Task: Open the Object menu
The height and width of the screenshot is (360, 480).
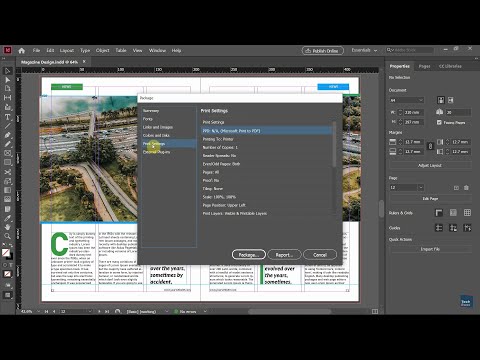Action: tap(102, 50)
